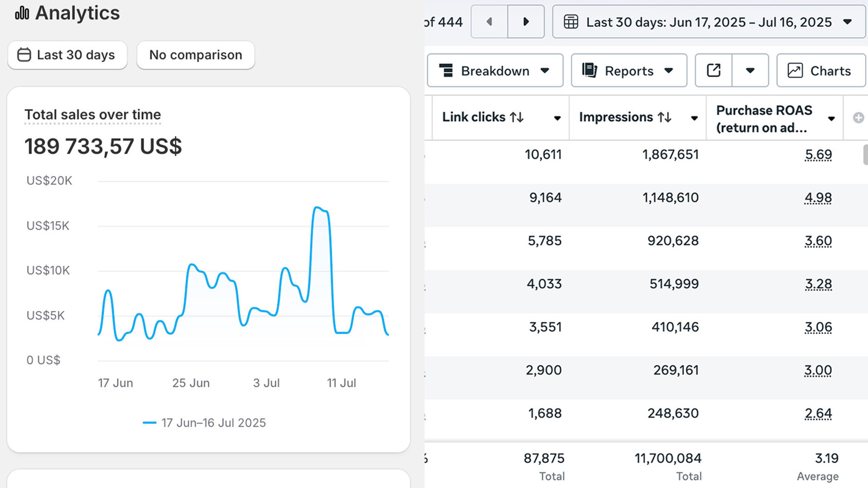This screenshot has height=488, width=868.
Task: Open the No comparison selector
Action: [x=196, y=55]
